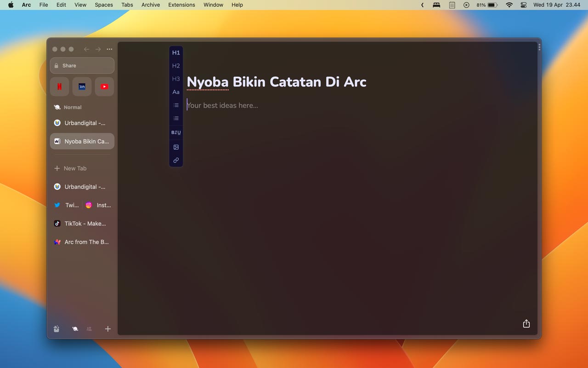This screenshot has width=588, height=368.
Task: Open the Arc archive box icon
Action: coord(57,329)
